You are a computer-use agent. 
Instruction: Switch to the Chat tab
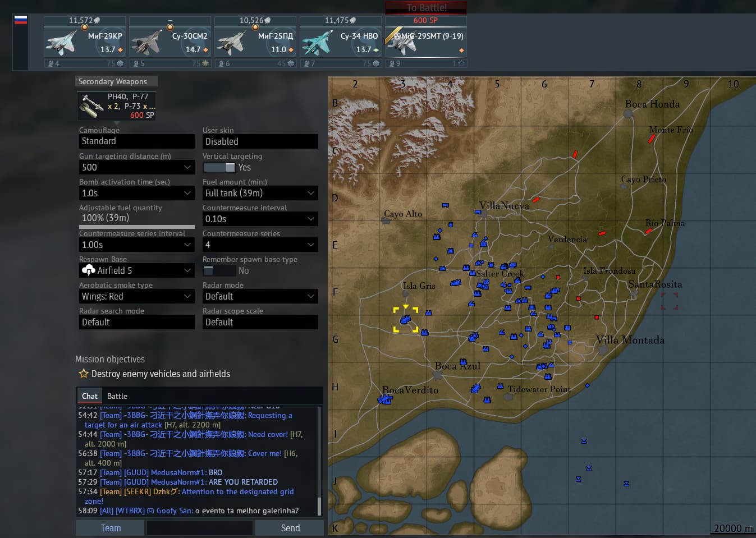click(89, 396)
